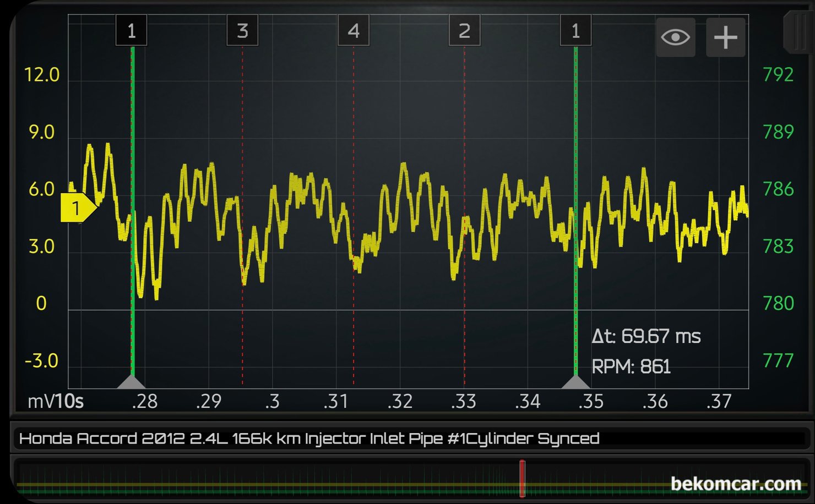This screenshot has height=504, width=815.
Task: Click the red position marker in overview strip
Action: (x=522, y=478)
